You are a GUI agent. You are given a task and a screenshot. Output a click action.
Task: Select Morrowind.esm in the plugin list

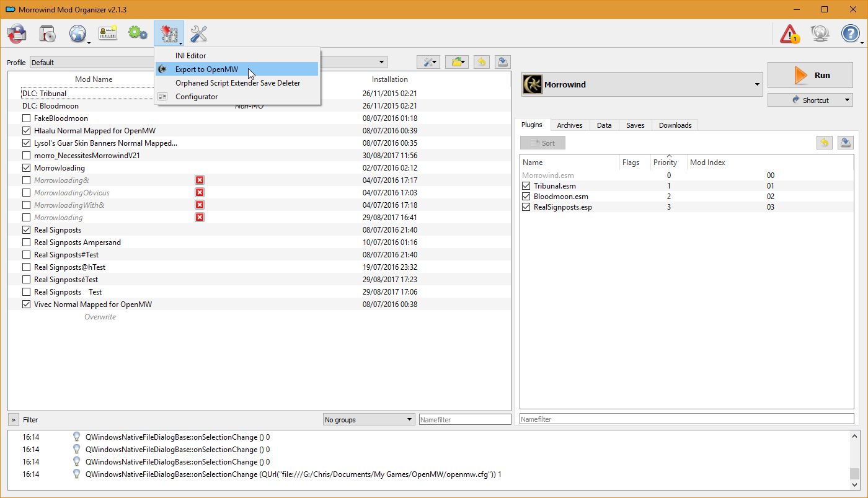click(686, 176)
